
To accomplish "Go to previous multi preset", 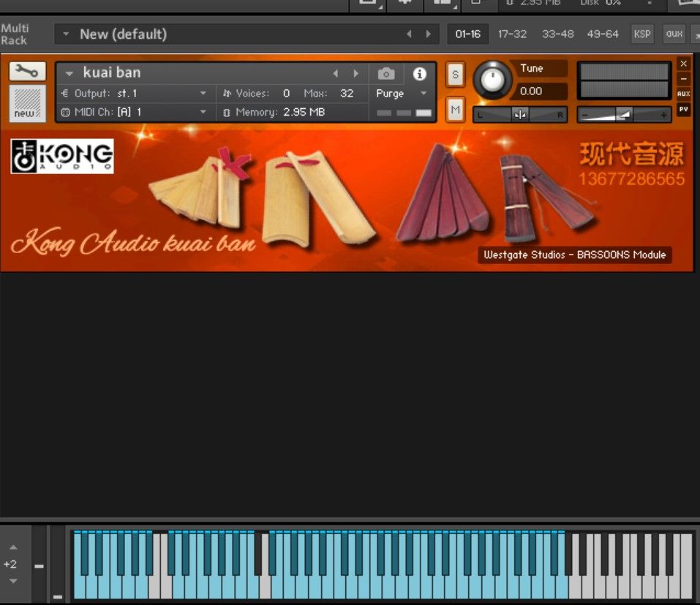I will tap(409, 34).
